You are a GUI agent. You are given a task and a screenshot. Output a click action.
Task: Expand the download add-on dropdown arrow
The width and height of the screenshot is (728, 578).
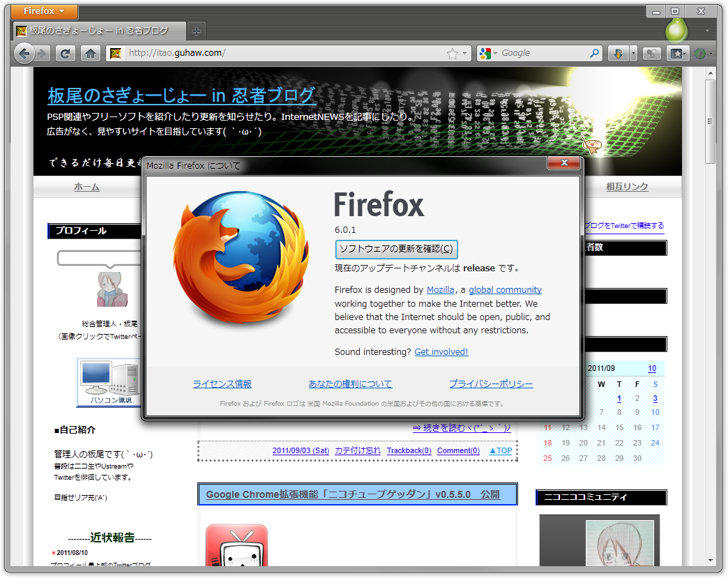tap(633, 54)
